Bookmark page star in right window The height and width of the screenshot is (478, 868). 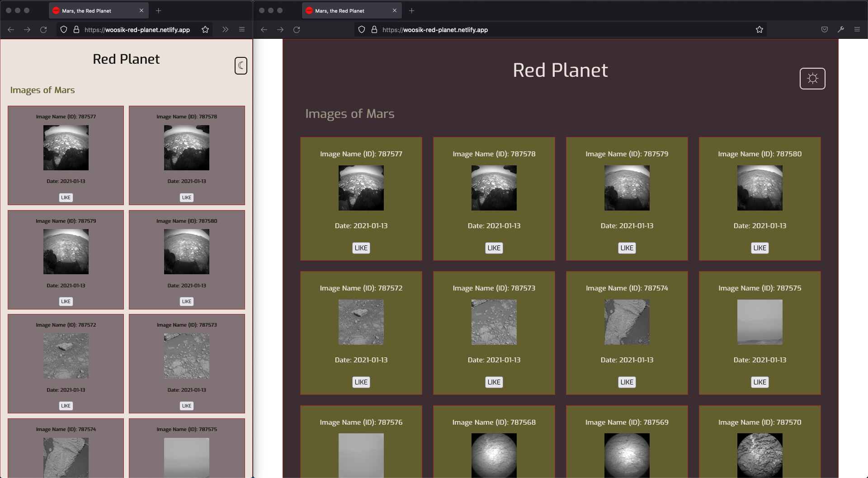[759, 30]
